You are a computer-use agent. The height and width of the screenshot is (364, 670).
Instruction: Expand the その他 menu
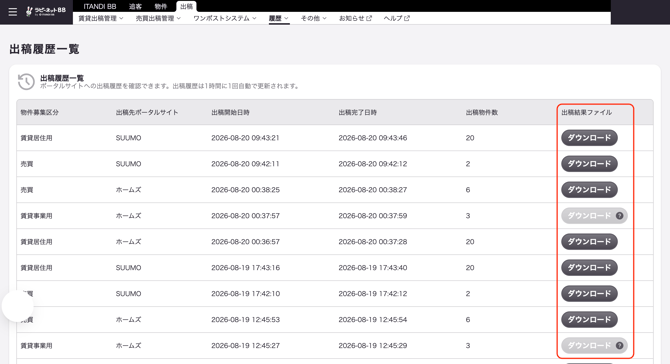pyautogui.click(x=313, y=18)
